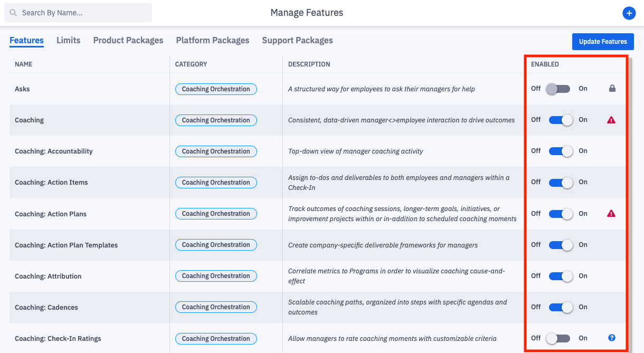644x353 pixels.
Task: Disable Coaching: Action Plan Templates toggle
Action: click(561, 245)
